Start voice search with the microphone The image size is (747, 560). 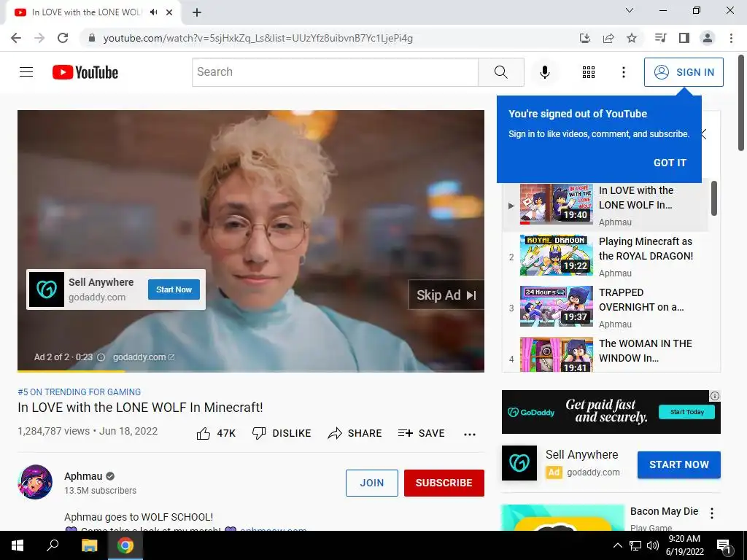545,72
